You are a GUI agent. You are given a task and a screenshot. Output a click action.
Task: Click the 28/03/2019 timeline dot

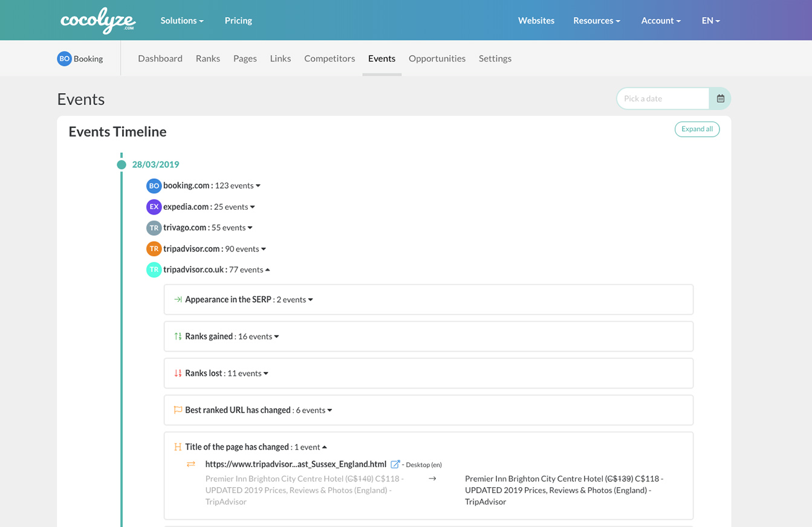tap(122, 164)
